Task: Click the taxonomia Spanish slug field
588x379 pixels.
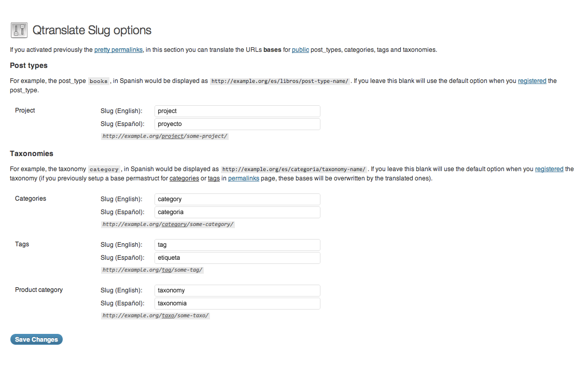Action: (x=237, y=303)
